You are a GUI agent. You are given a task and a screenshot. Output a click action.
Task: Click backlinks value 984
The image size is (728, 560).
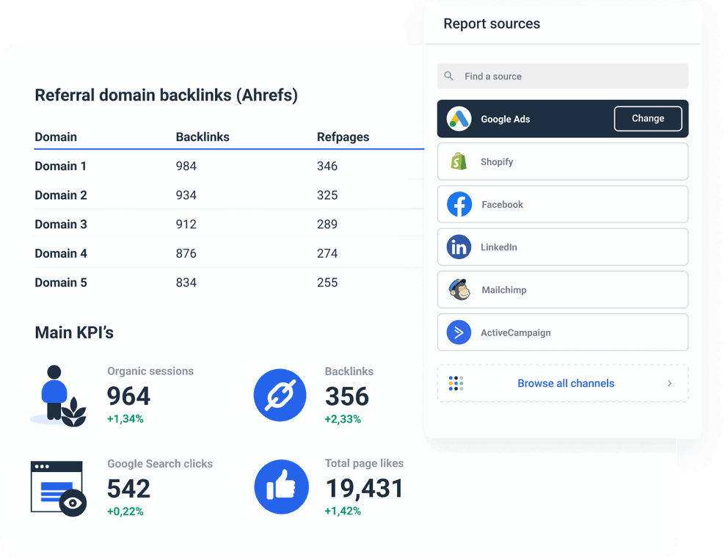pos(186,166)
